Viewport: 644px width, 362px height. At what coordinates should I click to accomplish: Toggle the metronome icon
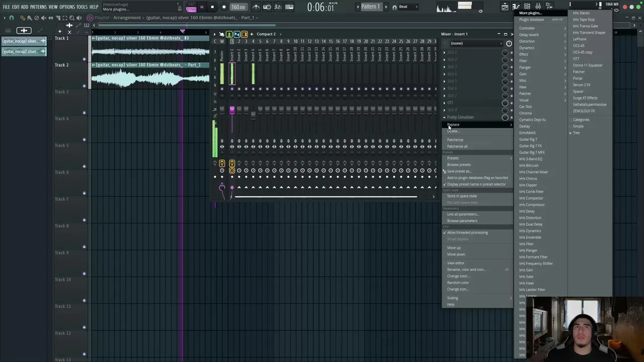coord(256,7)
